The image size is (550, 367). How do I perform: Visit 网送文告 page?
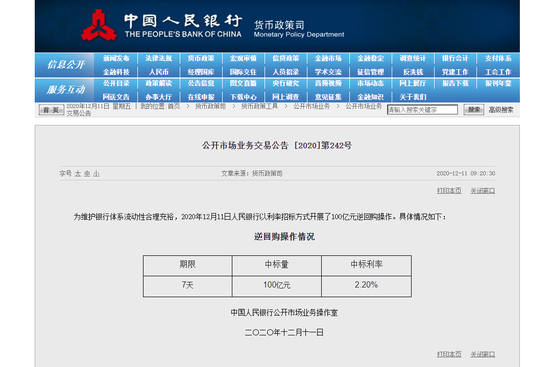tap(116, 97)
